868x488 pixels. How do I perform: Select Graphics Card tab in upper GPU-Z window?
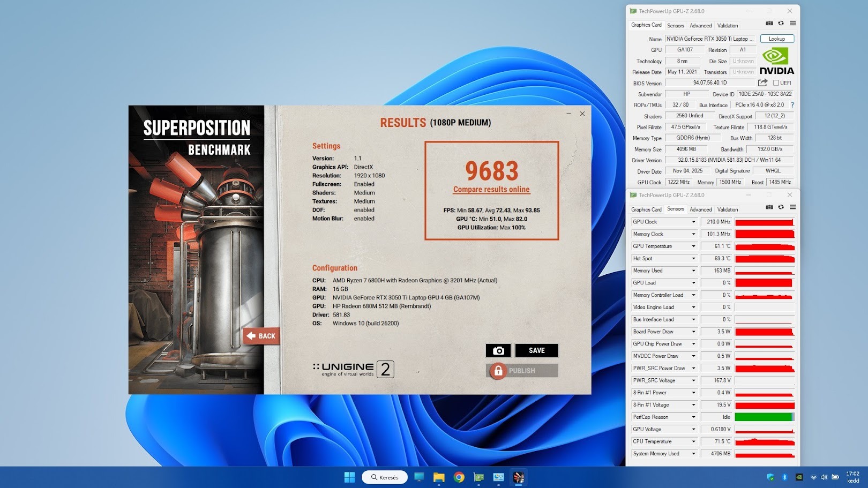[646, 25]
